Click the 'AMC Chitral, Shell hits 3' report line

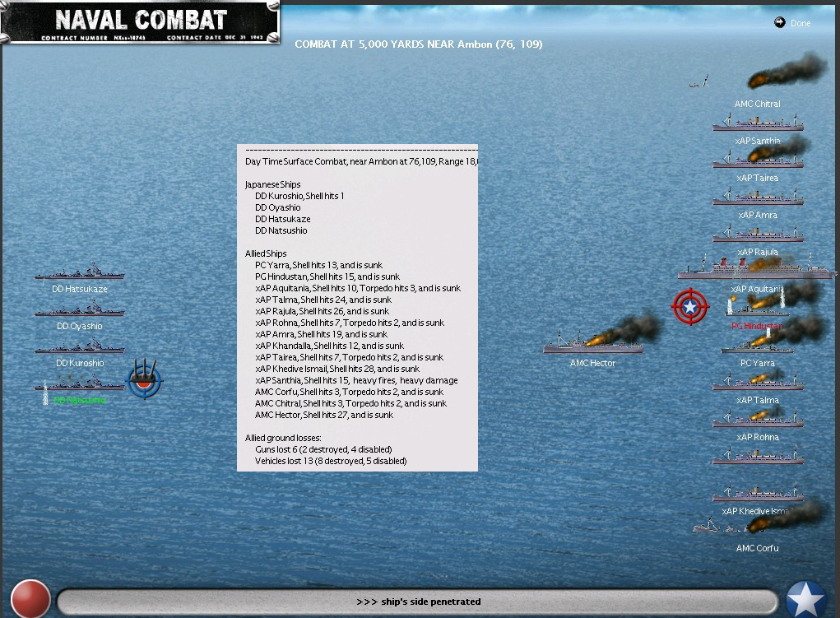(x=351, y=403)
